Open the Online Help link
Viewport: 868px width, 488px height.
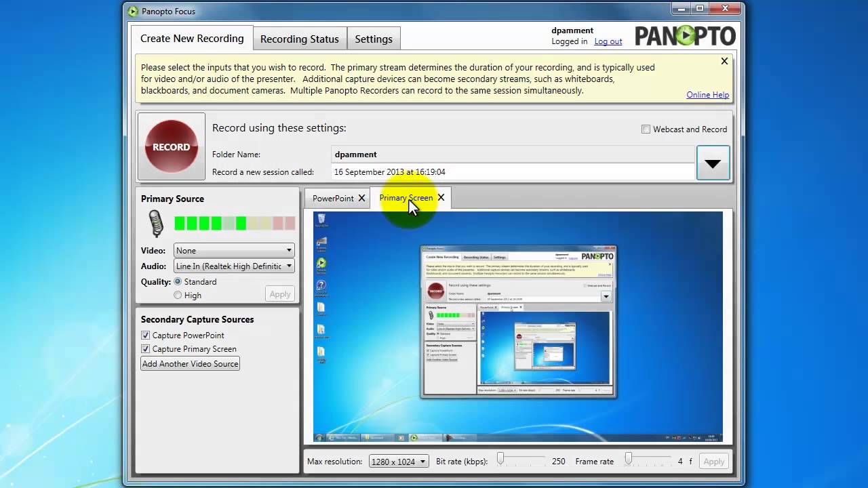click(x=707, y=95)
